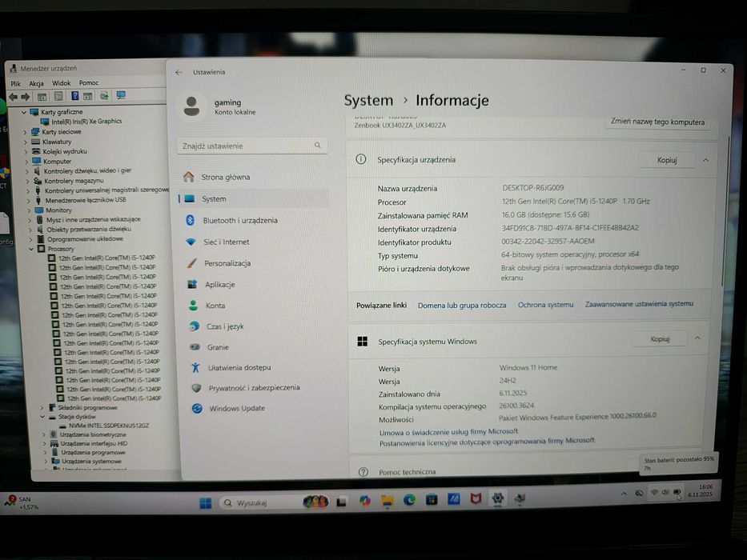The height and width of the screenshot is (560, 747).
Task: Go back using Settings back arrow
Action: (x=179, y=72)
